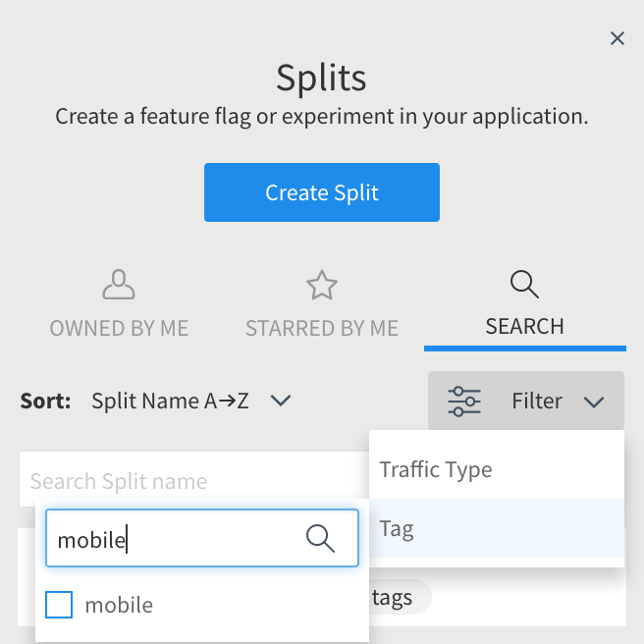This screenshot has height=644, width=644.
Task: Click the Filter button label
Action: 537,401
